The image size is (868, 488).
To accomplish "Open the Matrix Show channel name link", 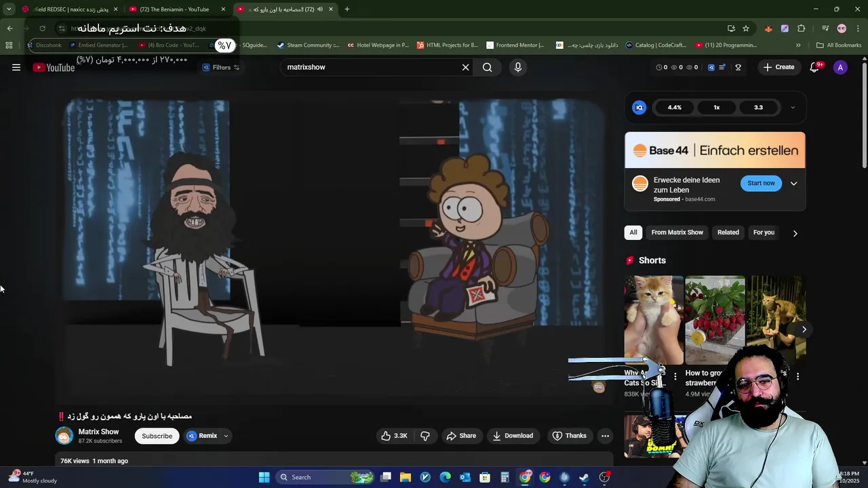I will pos(98,432).
